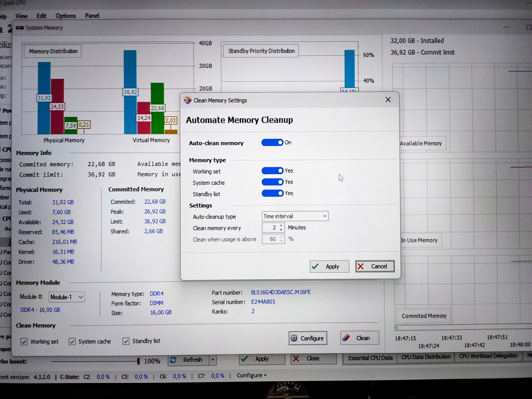Screen dimensions: 532x399
Task: Click the graph scrollbar left arrow
Action: point(397,328)
